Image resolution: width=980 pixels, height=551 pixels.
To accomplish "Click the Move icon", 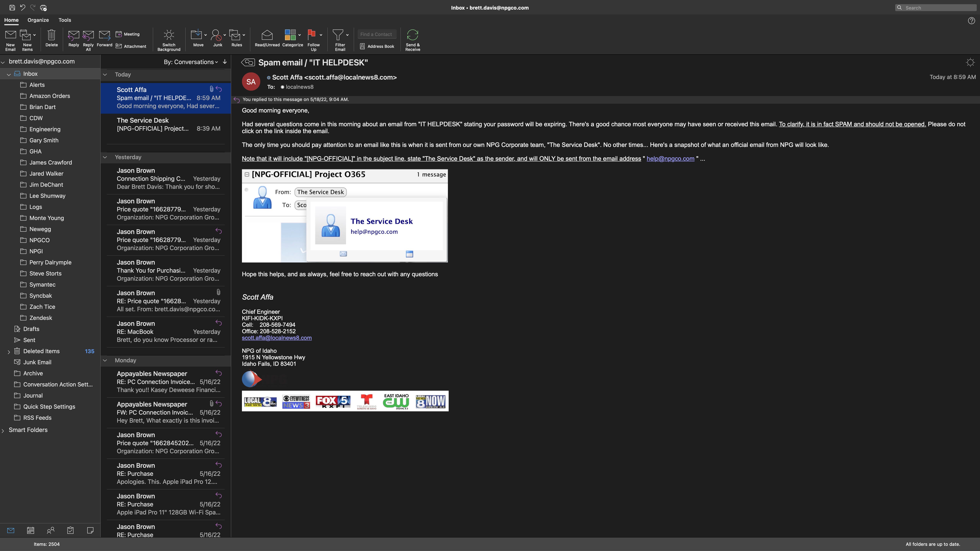I will coord(196,35).
